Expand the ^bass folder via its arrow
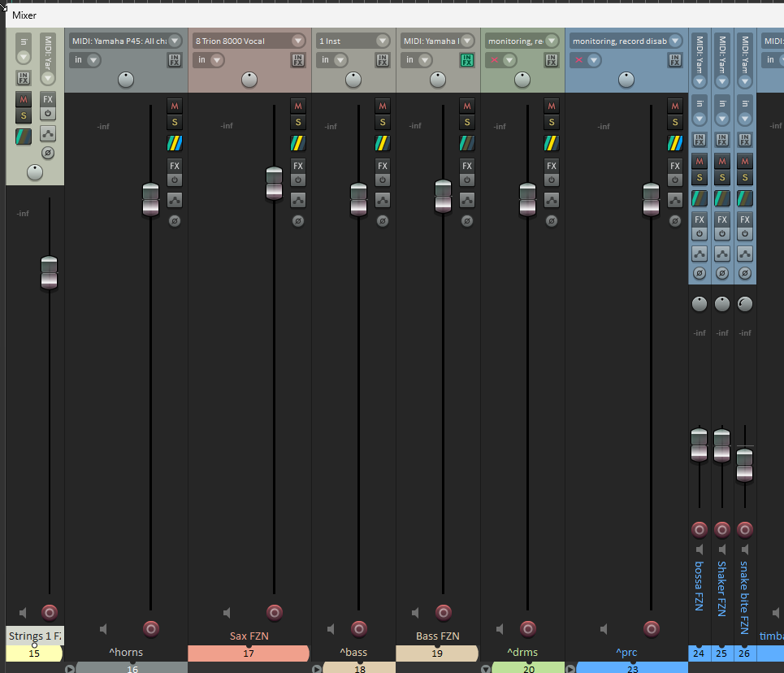Viewport: 784px width, 673px height. [317, 668]
